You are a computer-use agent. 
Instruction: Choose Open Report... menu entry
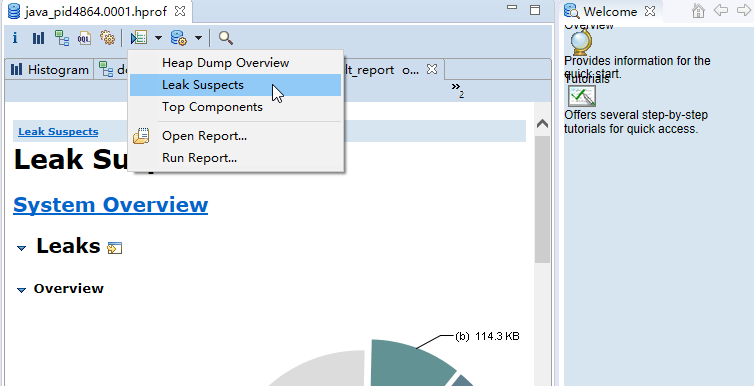pyautogui.click(x=236, y=136)
